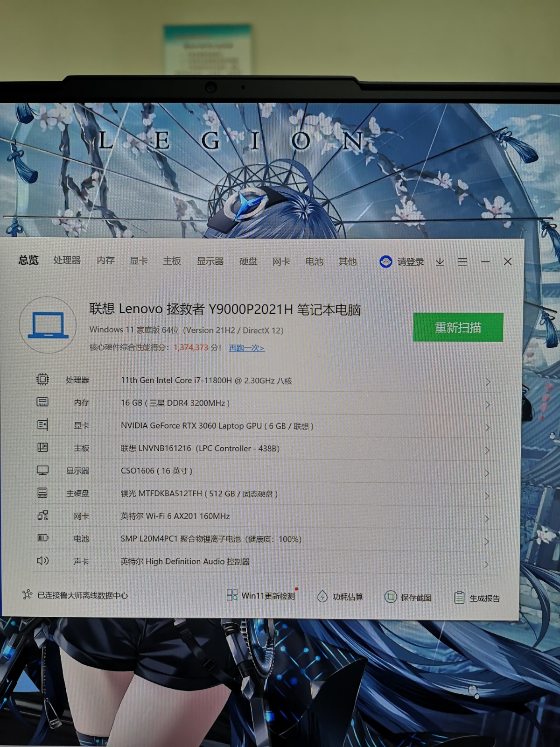Viewport: 560px width, 747px height.
Task: Click the 功耗估算 lightning icon
Action: [x=322, y=596]
